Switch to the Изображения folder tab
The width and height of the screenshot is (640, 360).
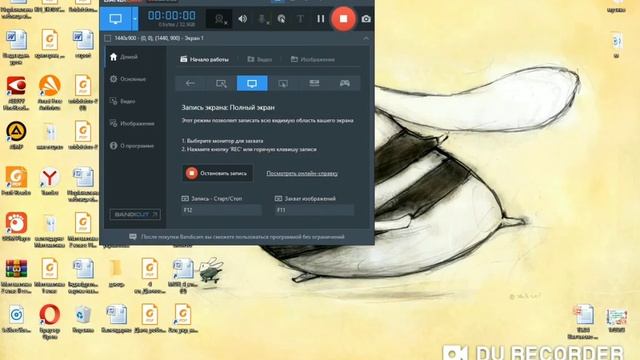point(313,60)
